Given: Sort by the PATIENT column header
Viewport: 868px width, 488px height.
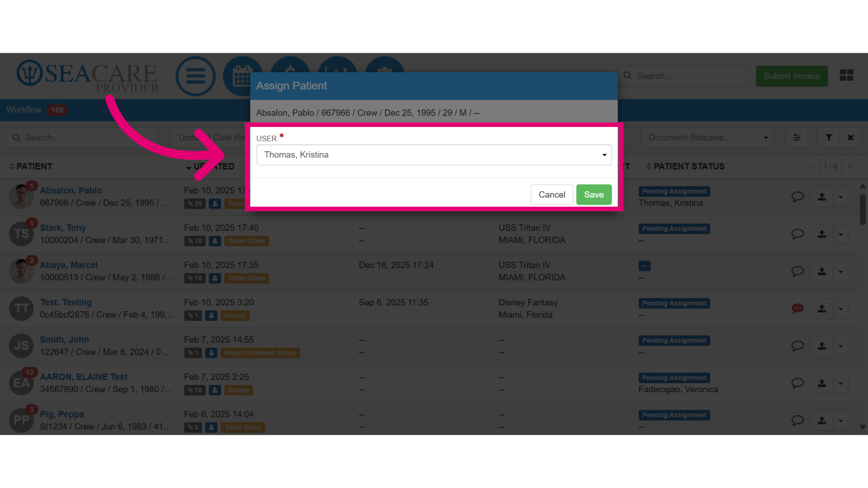Looking at the screenshot, I should pos(30,167).
